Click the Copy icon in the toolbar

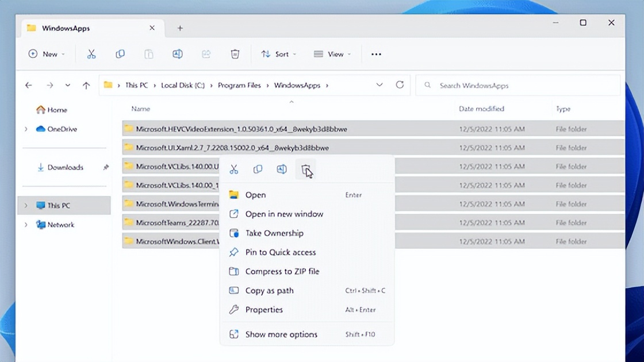(x=120, y=53)
